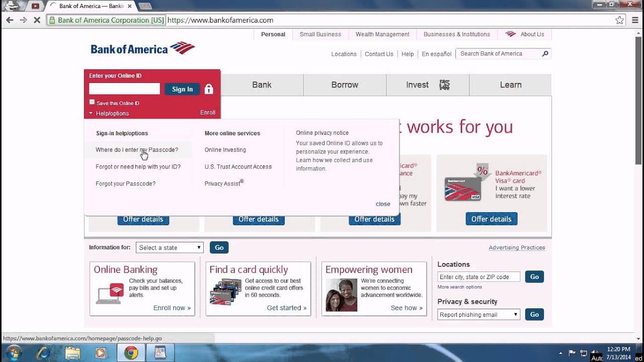Click the More search options link
Screen dimensions: 644x362
[x=459, y=287]
